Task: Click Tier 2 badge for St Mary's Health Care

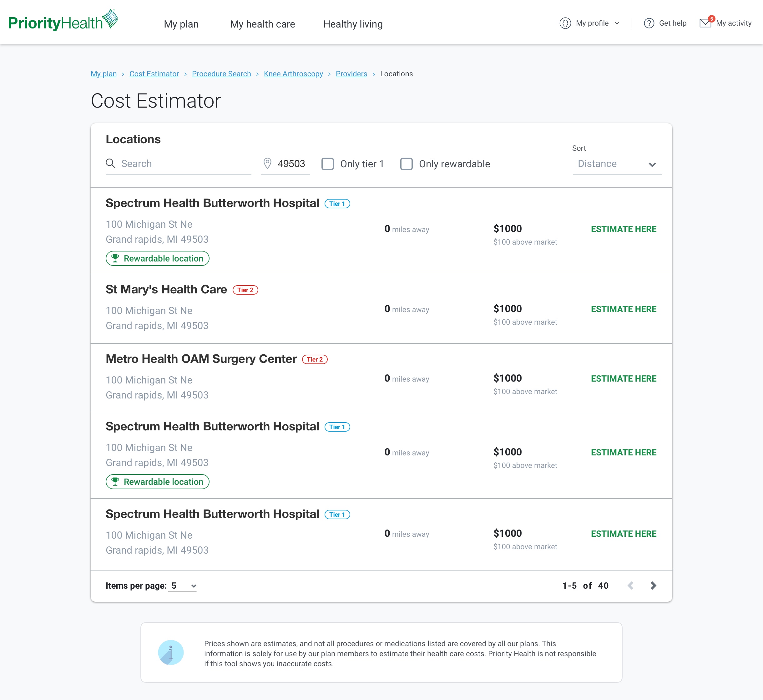Action: pos(245,290)
